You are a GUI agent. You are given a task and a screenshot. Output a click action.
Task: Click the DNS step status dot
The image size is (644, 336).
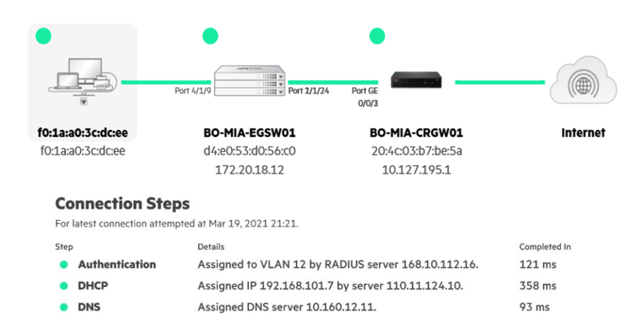coord(64,307)
